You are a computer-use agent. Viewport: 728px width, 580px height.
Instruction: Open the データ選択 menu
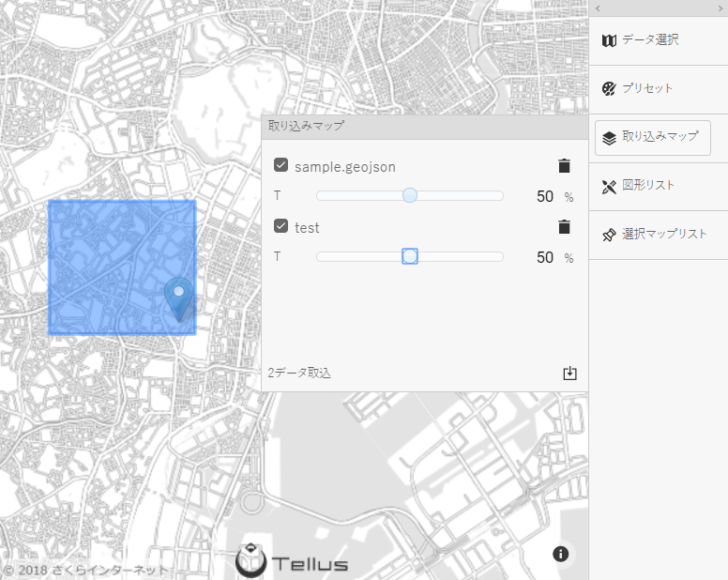point(659,40)
